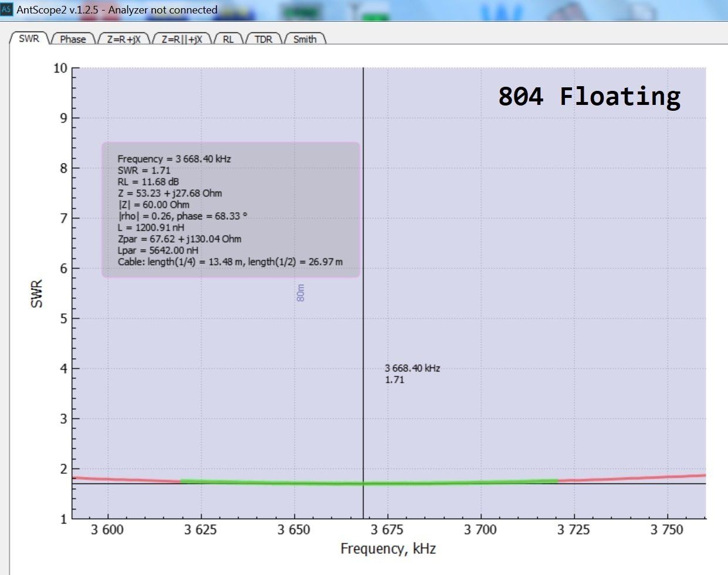Click the "804 Floating" annotation text
This screenshot has width=728, height=575.
589,96
